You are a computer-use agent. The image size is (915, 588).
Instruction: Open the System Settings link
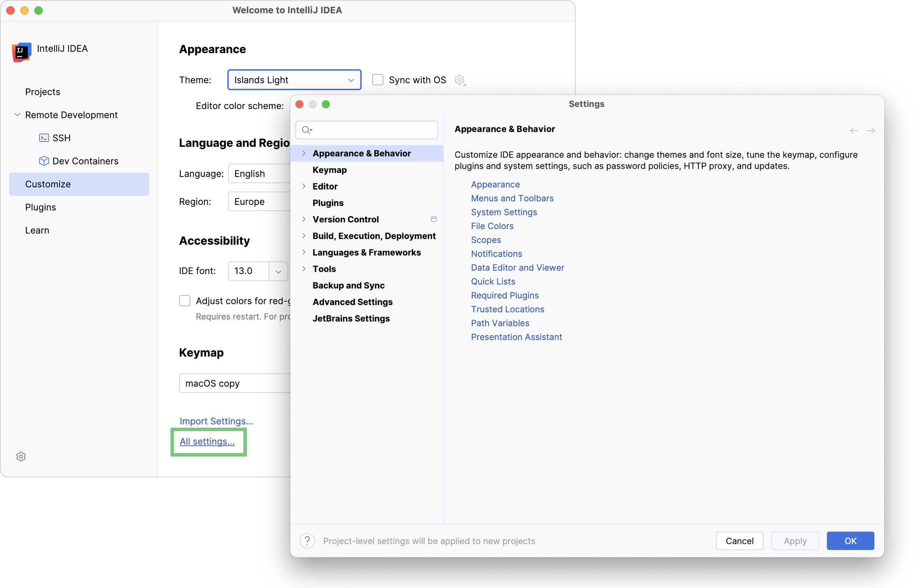(504, 212)
